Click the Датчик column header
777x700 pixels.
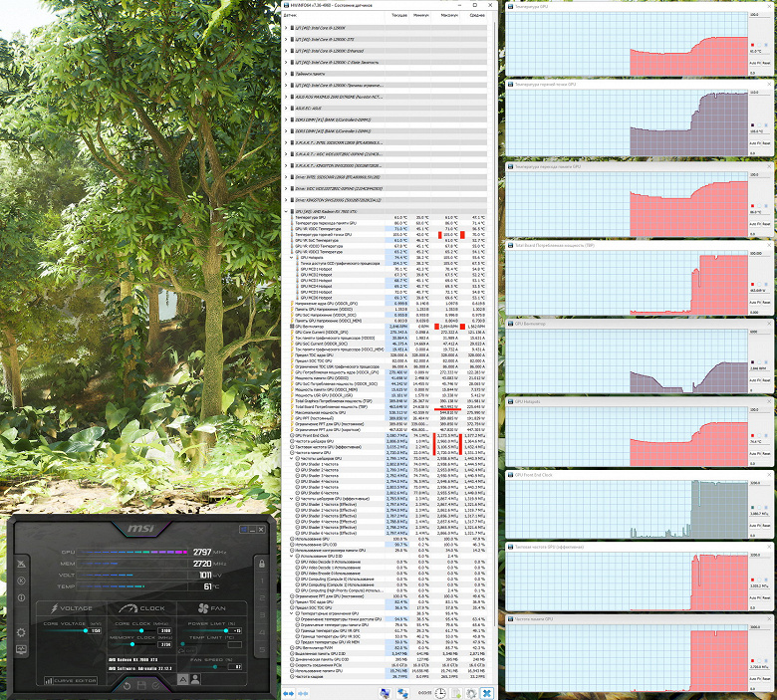(290, 15)
